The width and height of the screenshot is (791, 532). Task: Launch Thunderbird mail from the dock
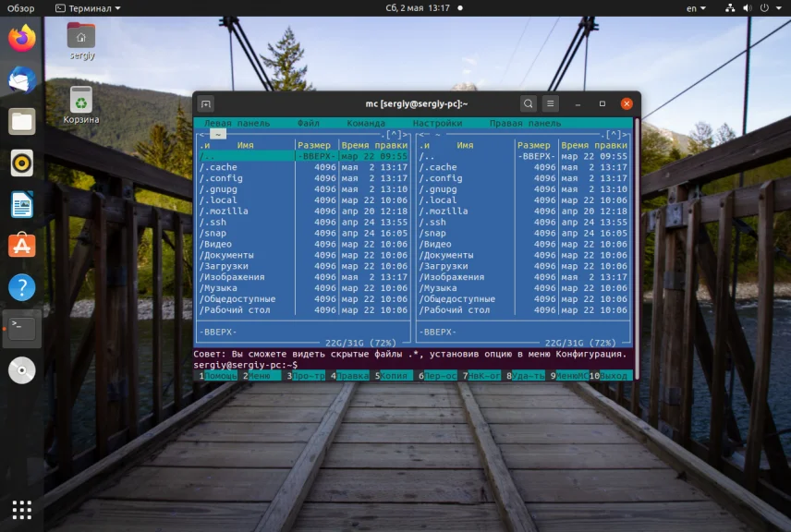22,80
